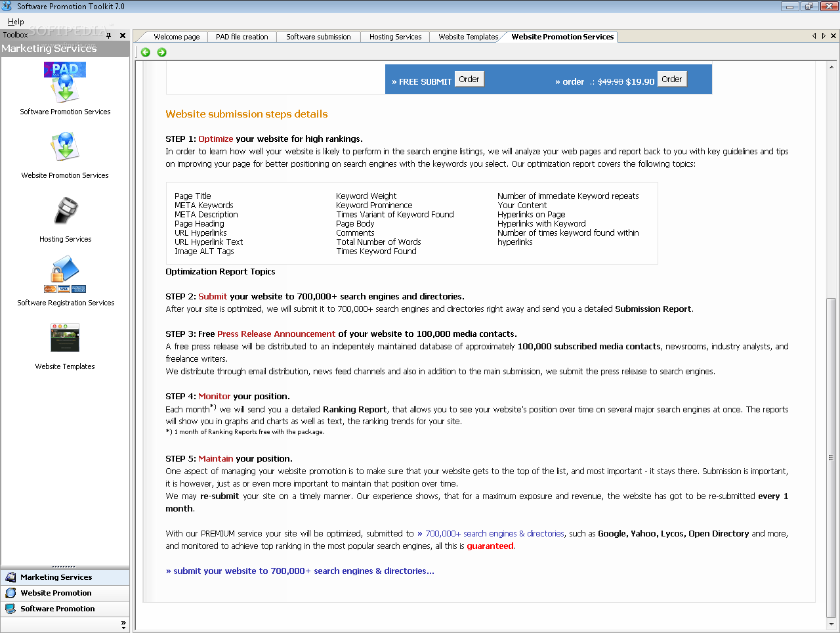Switch to the Hosting Services tab
This screenshot has width=840, height=633.
[395, 37]
